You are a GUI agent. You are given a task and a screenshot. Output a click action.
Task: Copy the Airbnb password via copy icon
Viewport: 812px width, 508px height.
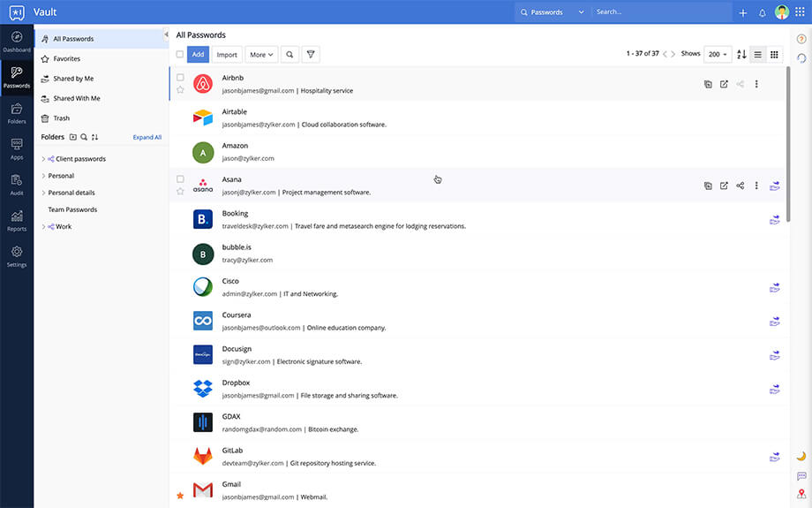click(x=708, y=85)
